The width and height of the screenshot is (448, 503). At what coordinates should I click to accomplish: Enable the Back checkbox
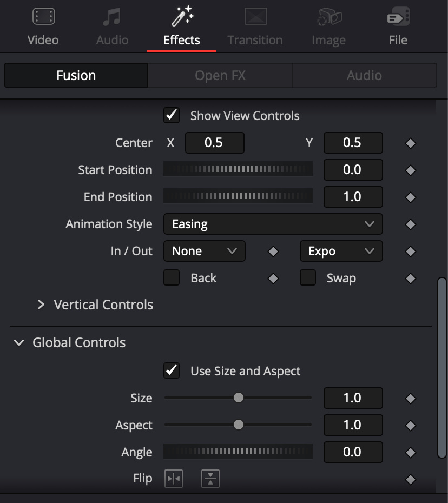pos(172,278)
